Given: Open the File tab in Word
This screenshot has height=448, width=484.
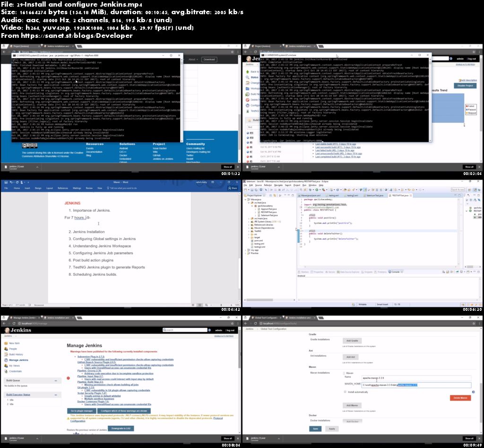Looking at the screenshot, I should [6, 188].
